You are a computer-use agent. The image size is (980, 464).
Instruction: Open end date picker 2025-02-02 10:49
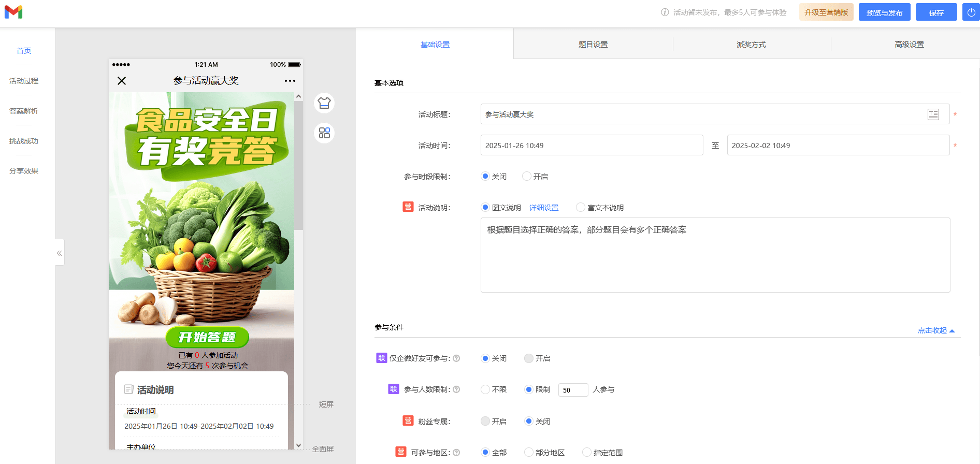coord(838,146)
